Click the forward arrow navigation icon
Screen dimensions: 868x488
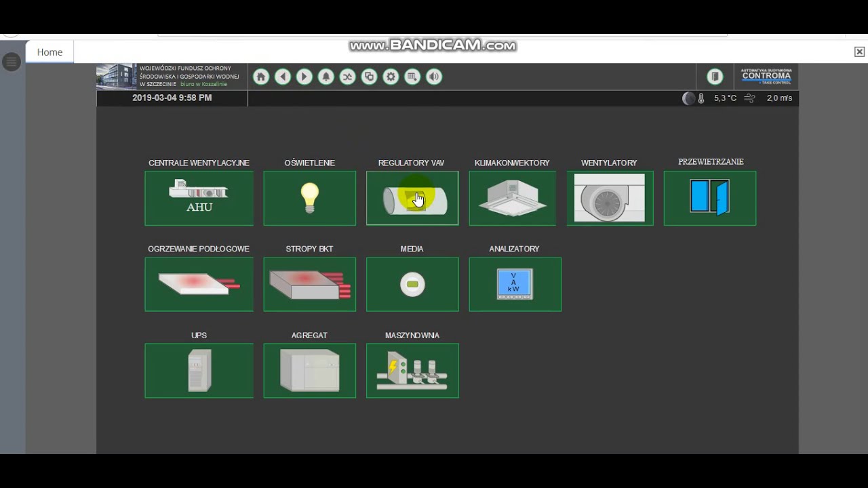pos(304,77)
